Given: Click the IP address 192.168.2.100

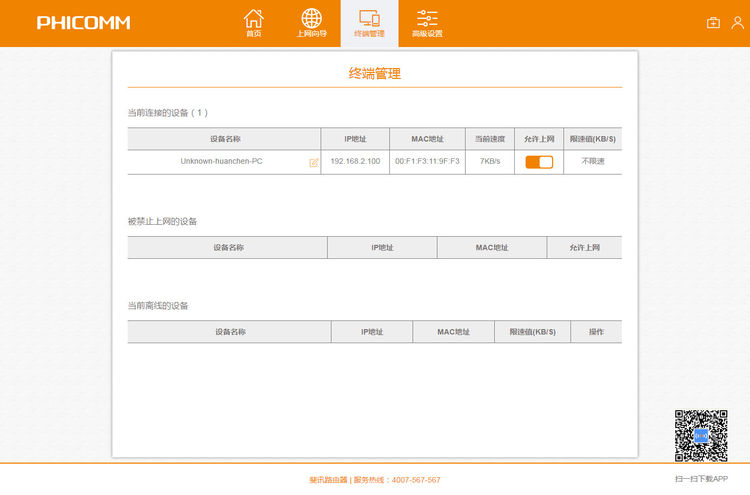Looking at the screenshot, I should point(355,161).
